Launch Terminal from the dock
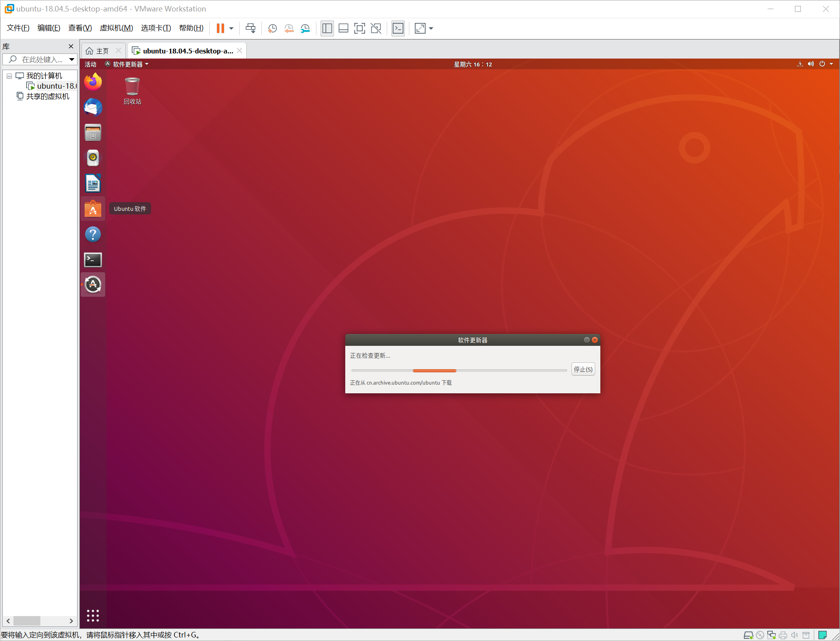 (93, 260)
